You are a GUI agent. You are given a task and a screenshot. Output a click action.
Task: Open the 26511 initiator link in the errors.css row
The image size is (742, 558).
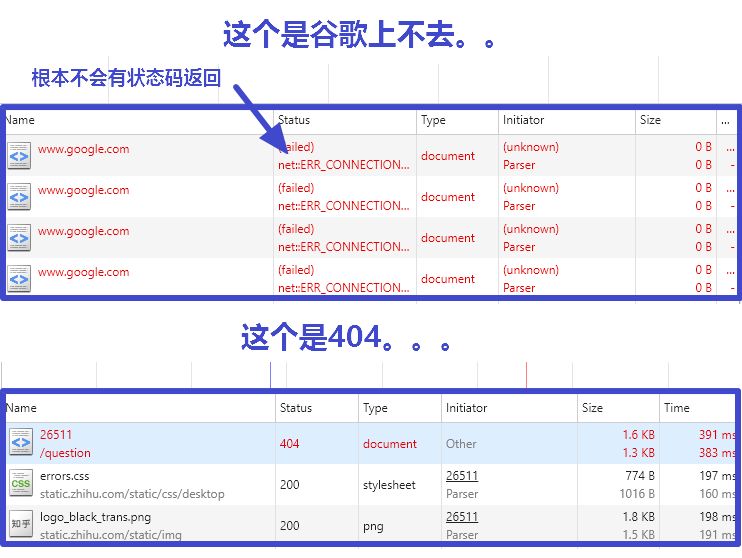tap(462, 476)
